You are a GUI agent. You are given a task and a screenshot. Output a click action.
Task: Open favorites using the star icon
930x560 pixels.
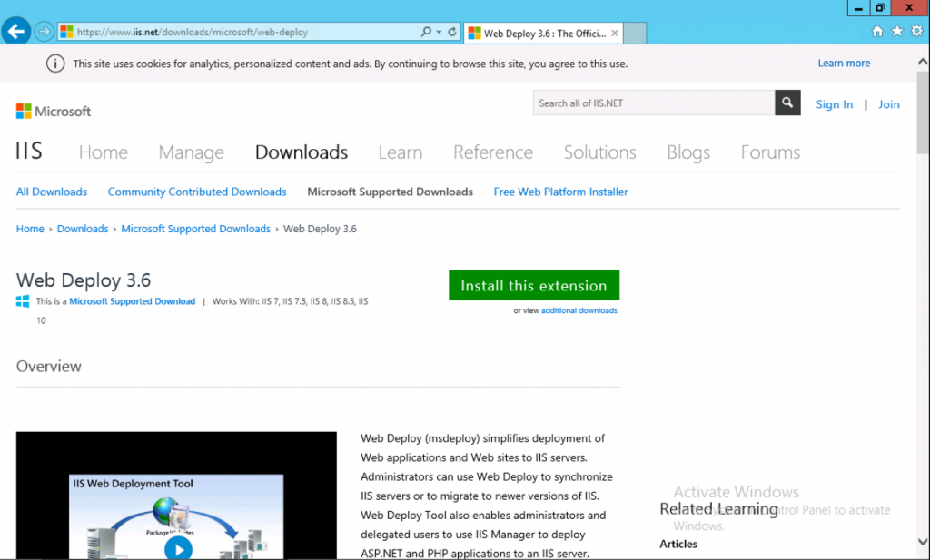[897, 30]
